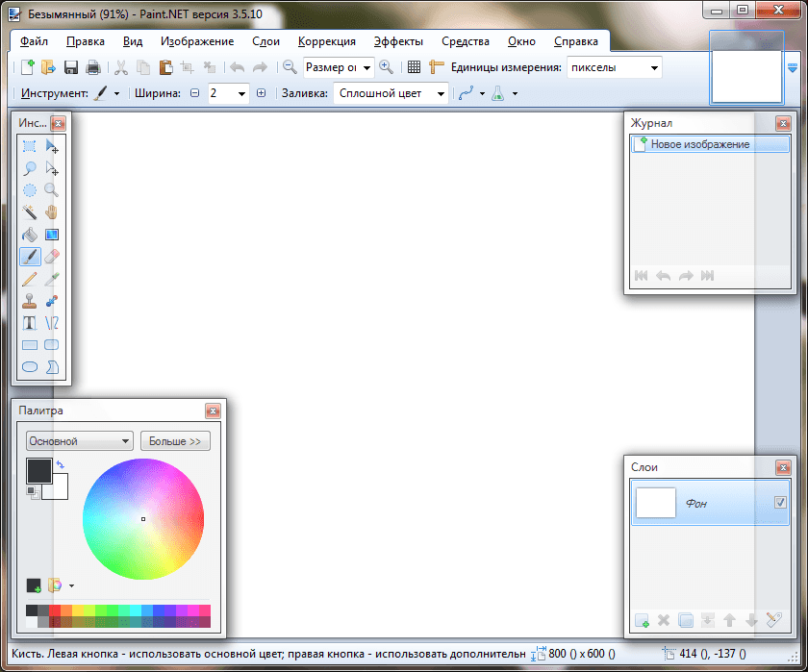Increase brush width with plus button

(261, 93)
